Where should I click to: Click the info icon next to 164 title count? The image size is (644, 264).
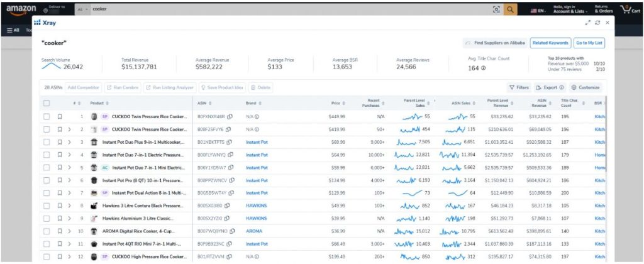[484, 68]
